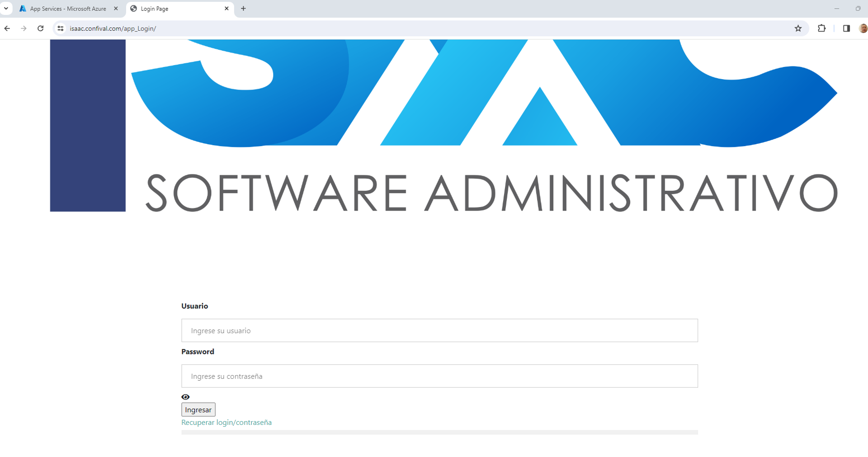View site information icon in address bar
Screen dimensions: 868x457
60,28
